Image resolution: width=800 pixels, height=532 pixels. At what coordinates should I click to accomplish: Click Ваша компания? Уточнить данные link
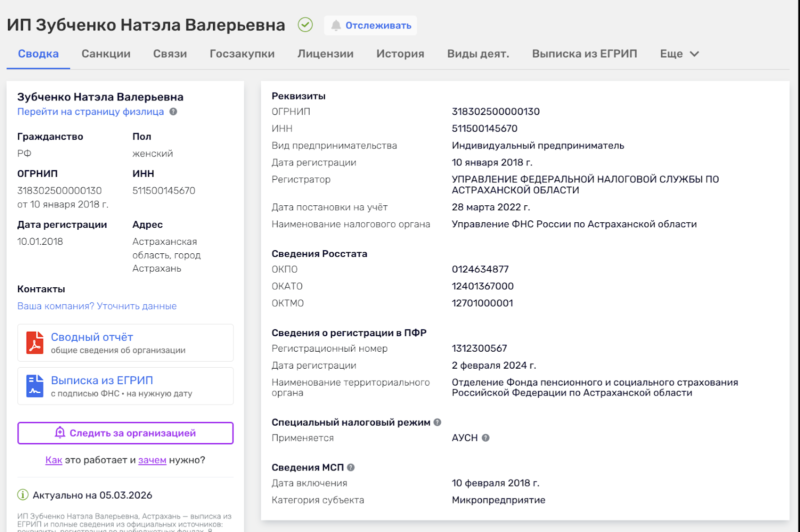point(97,306)
